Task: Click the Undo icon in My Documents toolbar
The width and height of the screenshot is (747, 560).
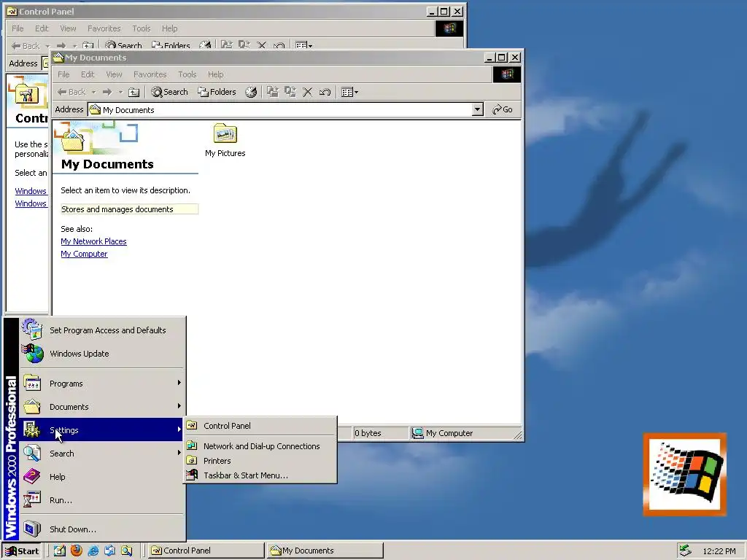Action: point(325,92)
